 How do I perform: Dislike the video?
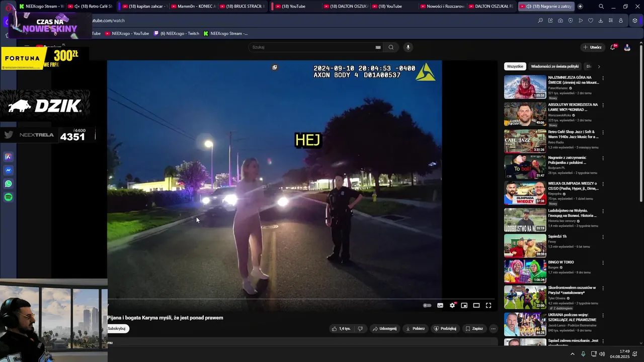click(x=360, y=329)
